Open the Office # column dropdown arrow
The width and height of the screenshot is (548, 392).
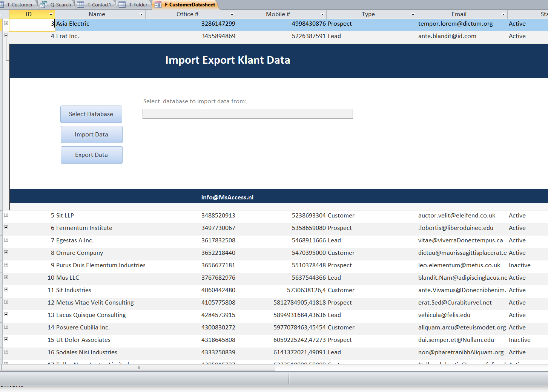[x=232, y=14]
